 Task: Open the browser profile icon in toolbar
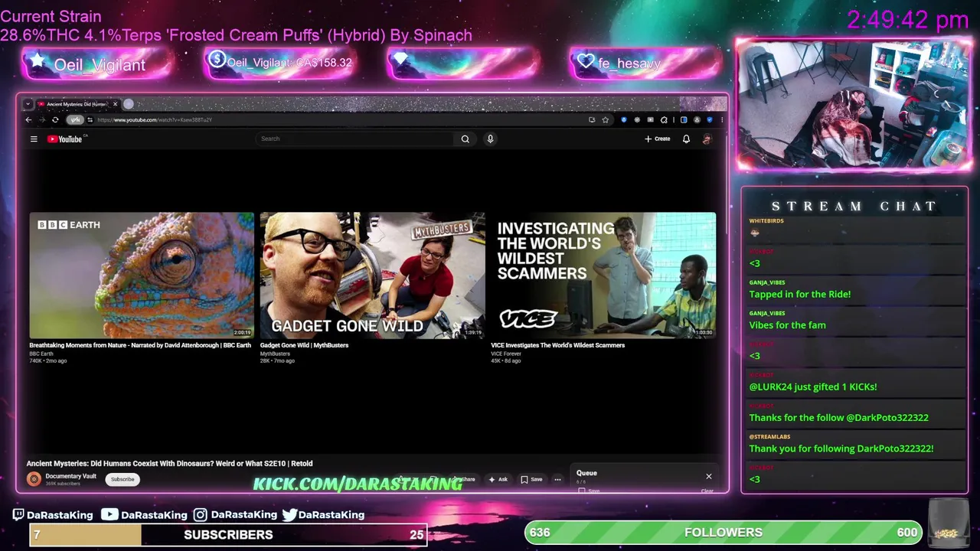(697, 119)
